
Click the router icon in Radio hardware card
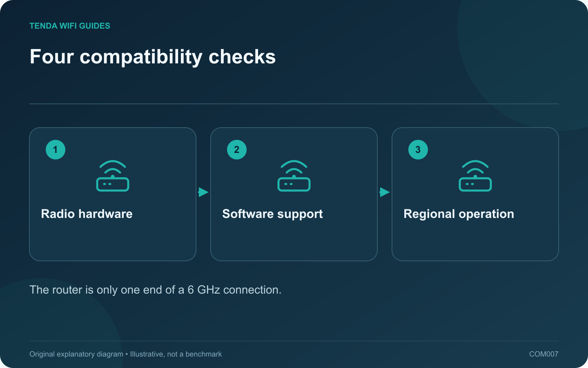pos(113,176)
